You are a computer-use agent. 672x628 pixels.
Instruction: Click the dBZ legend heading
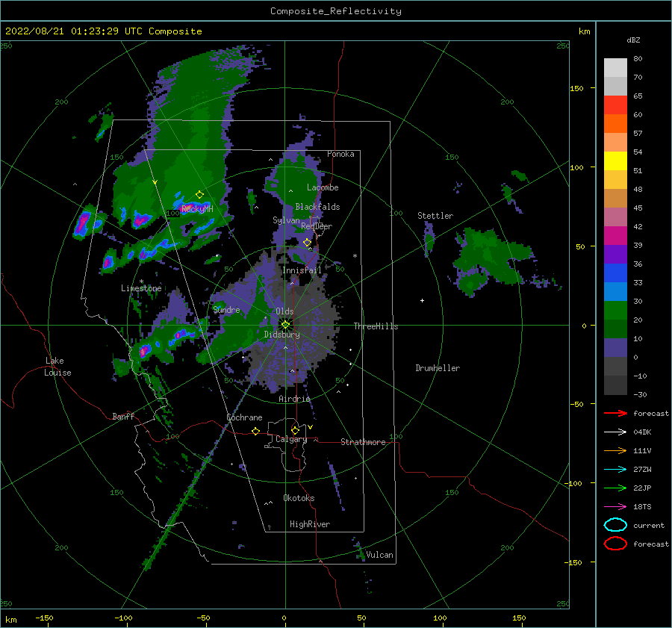633,40
